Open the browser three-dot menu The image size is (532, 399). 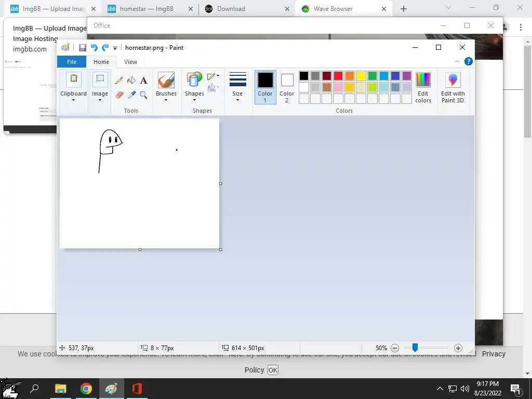pos(521,27)
